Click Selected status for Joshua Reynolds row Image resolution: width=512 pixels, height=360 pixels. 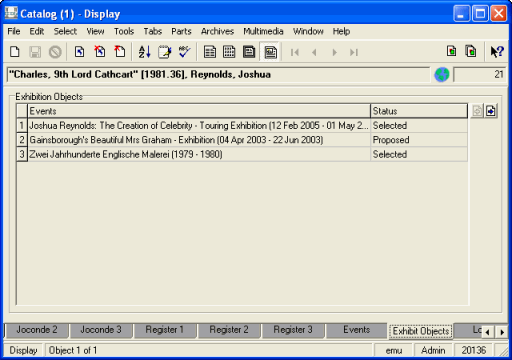(419, 125)
